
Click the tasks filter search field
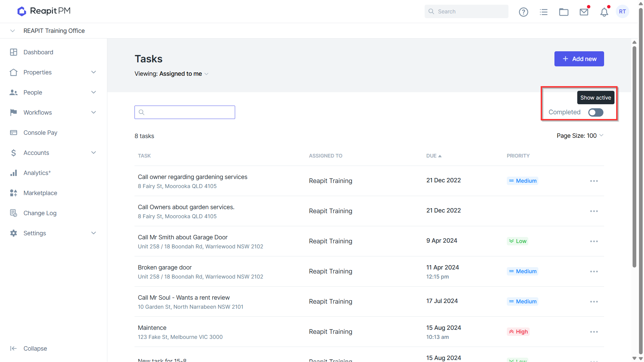point(185,112)
